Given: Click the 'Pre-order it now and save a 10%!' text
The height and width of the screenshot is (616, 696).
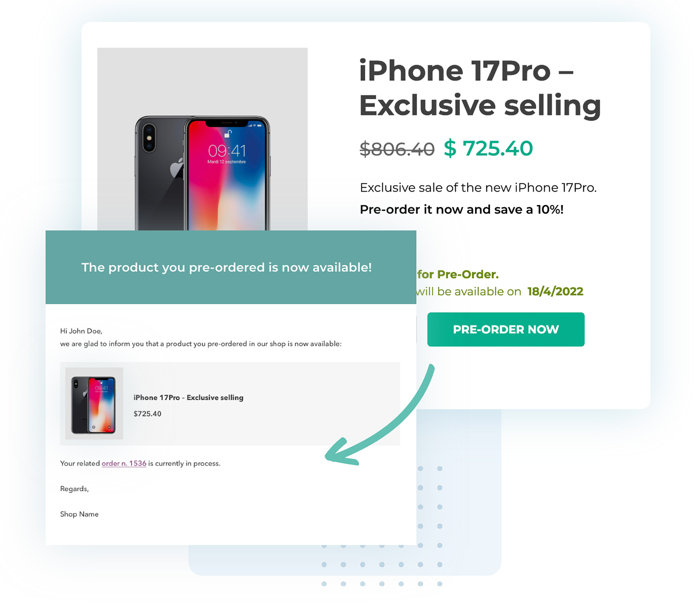Looking at the screenshot, I should [x=462, y=210].
